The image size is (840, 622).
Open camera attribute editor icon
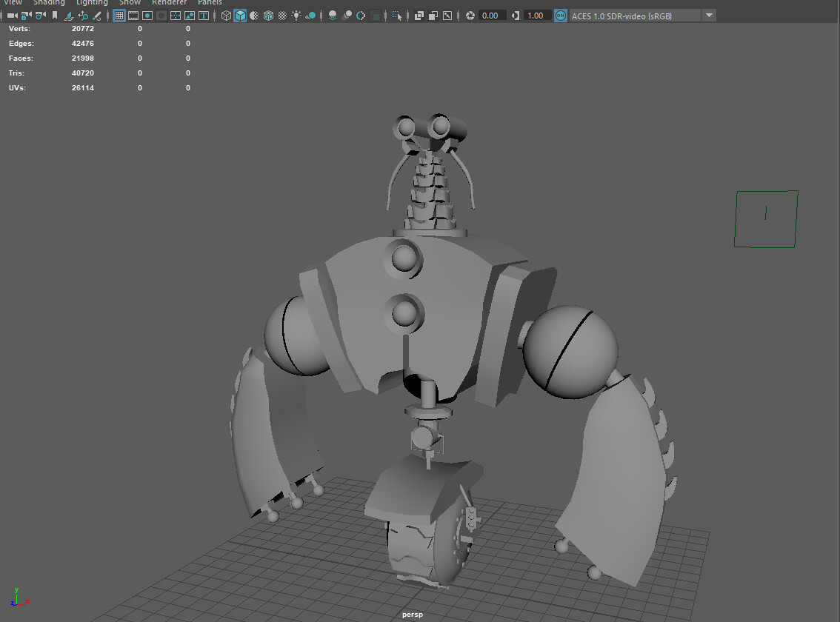pyautogui.click(x=40, y=15)
